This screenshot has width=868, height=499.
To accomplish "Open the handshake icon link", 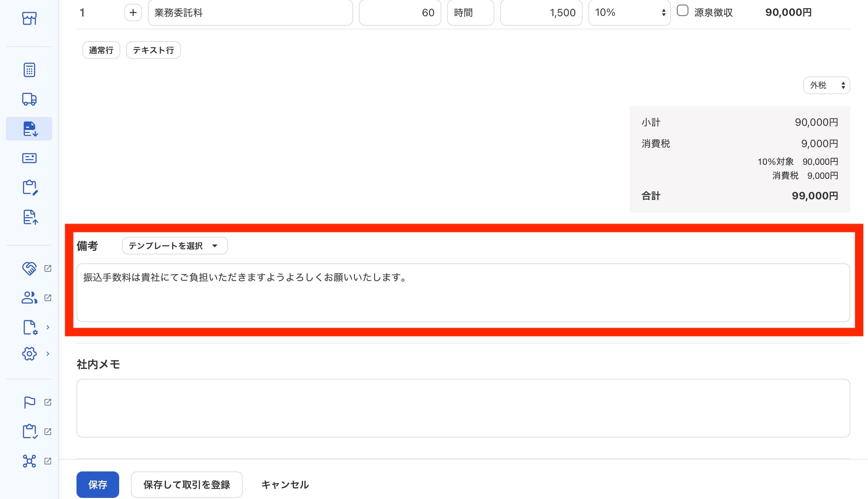I will pyautogui.click(x=29, y=268).
